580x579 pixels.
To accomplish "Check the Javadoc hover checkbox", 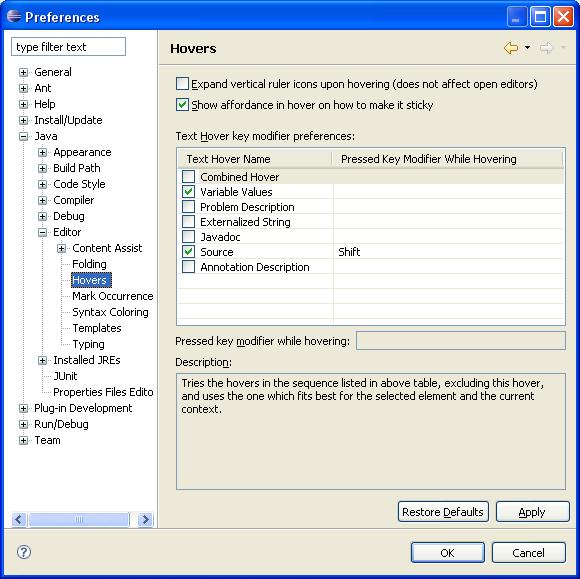I will pyautogui.click(x=188, y=237).
